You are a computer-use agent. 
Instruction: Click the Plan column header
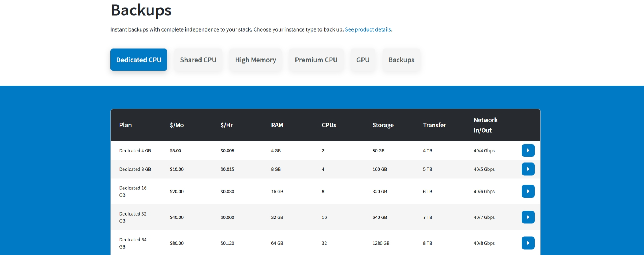126,125
